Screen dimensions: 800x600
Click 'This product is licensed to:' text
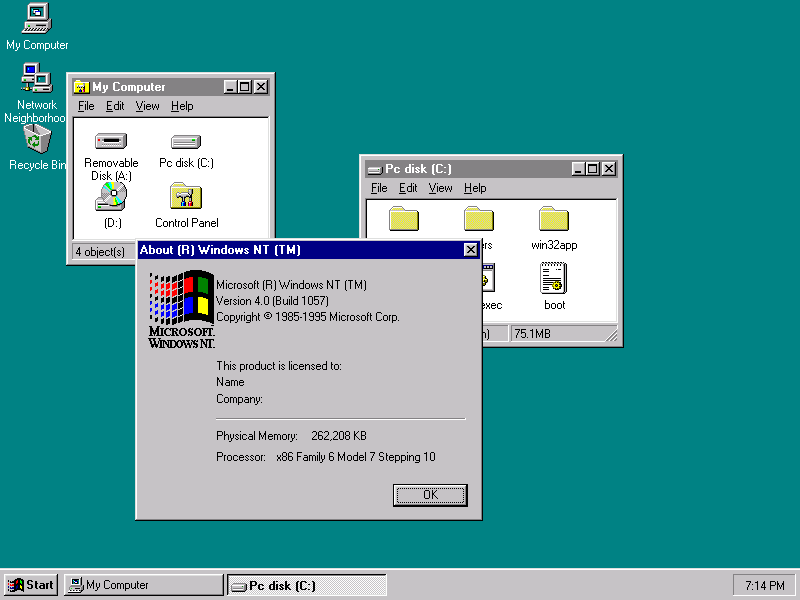point(279,366)
